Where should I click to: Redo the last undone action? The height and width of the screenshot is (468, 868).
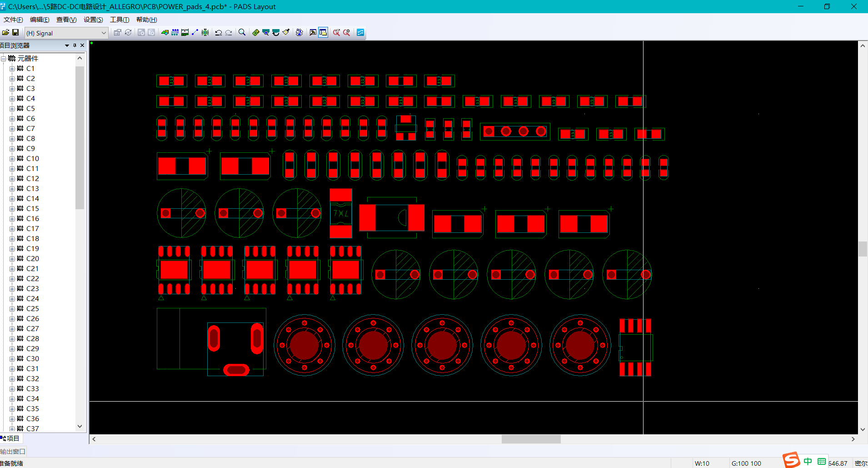pyautogui.click(x=229, y=32)
